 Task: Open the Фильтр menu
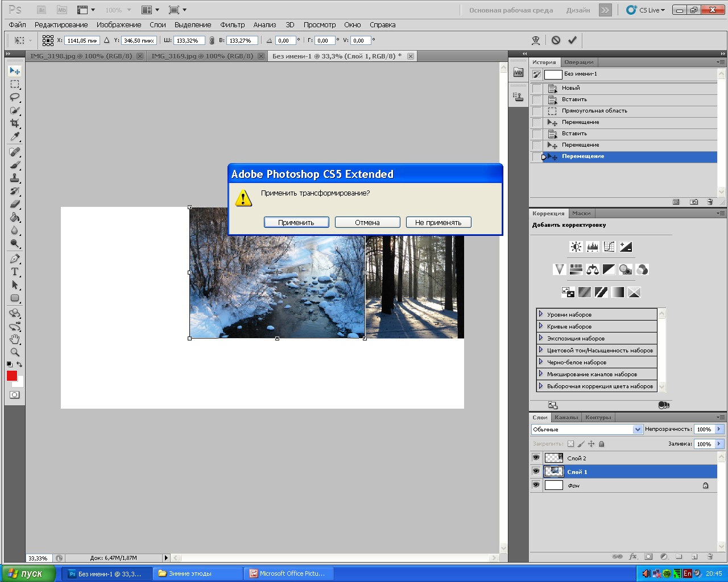click(233, 25)
